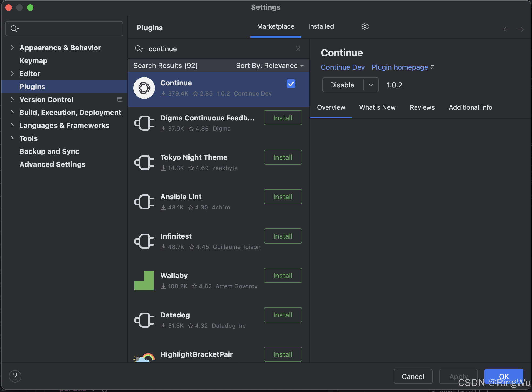This screenshot has width=532, height=392.
Task: Click the HighlightBracketPair rainbow icon
Action: (144, 358)
